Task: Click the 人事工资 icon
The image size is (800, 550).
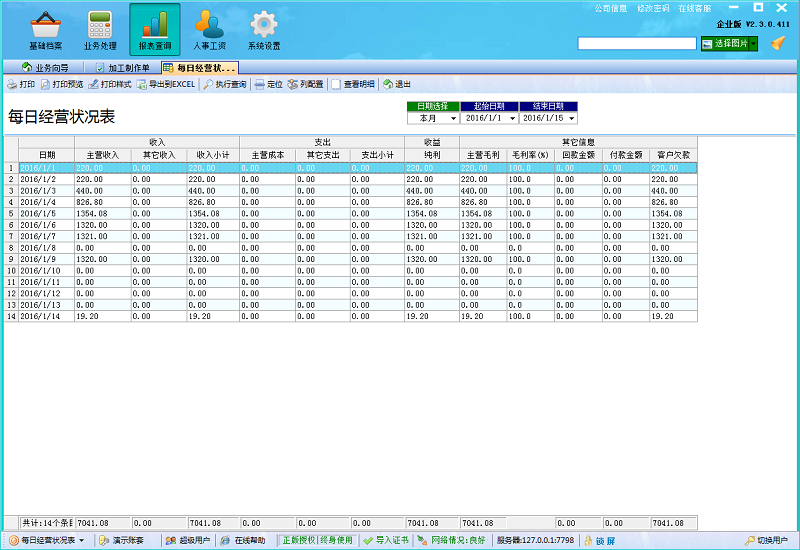Action: pos(209,30)
